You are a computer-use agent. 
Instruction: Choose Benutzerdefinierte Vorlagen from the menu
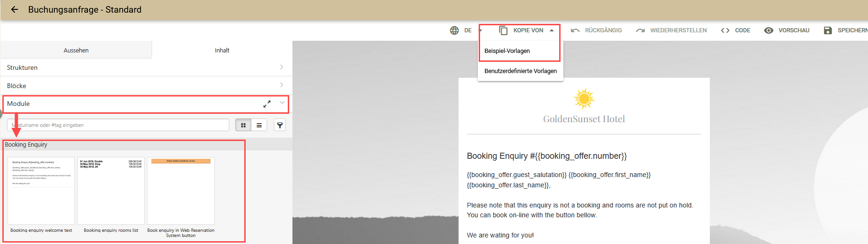point(520,71)
